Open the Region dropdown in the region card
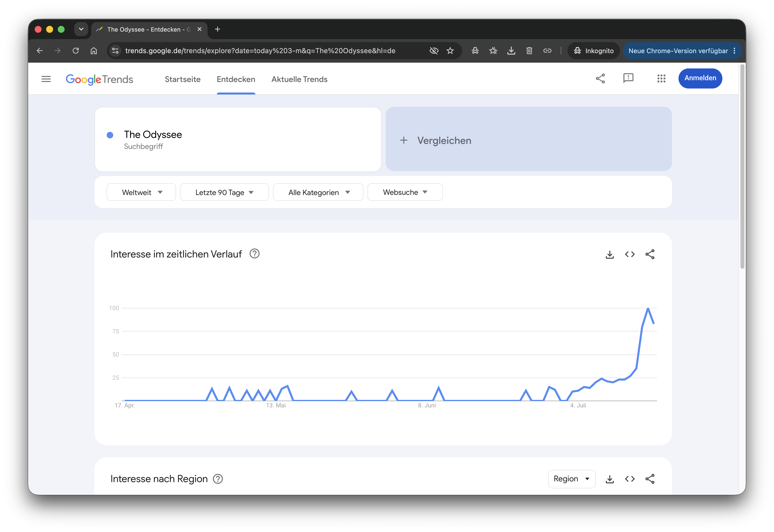 click(571, 479)
